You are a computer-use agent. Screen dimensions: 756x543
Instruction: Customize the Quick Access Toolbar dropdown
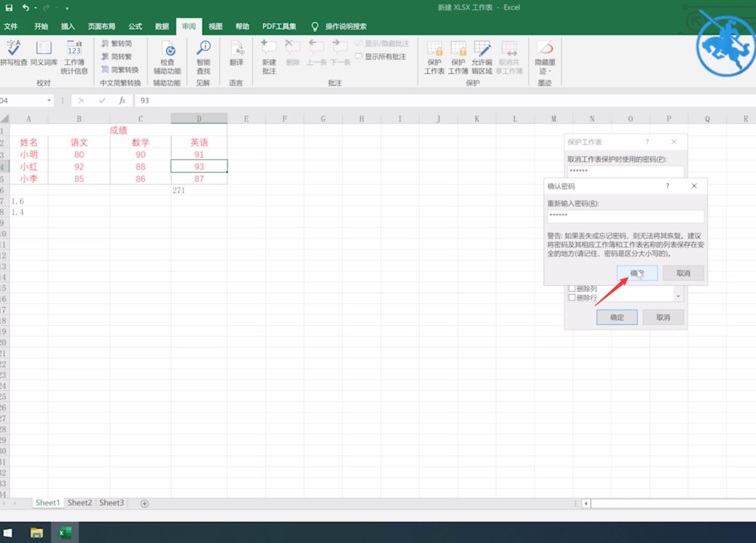tap(67, 8)
